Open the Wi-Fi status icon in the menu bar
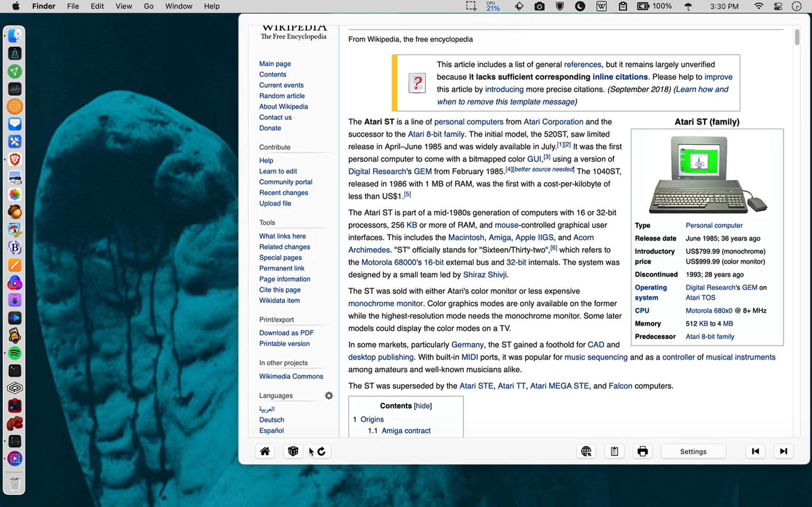This screenshot has width=812, height=507. (758, 6)
